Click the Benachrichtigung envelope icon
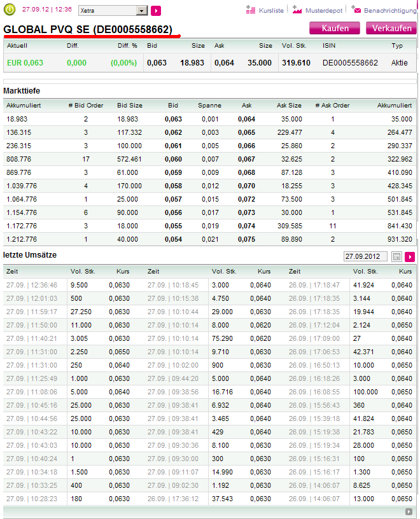This screenshot has width=420, height=519. 356,10
